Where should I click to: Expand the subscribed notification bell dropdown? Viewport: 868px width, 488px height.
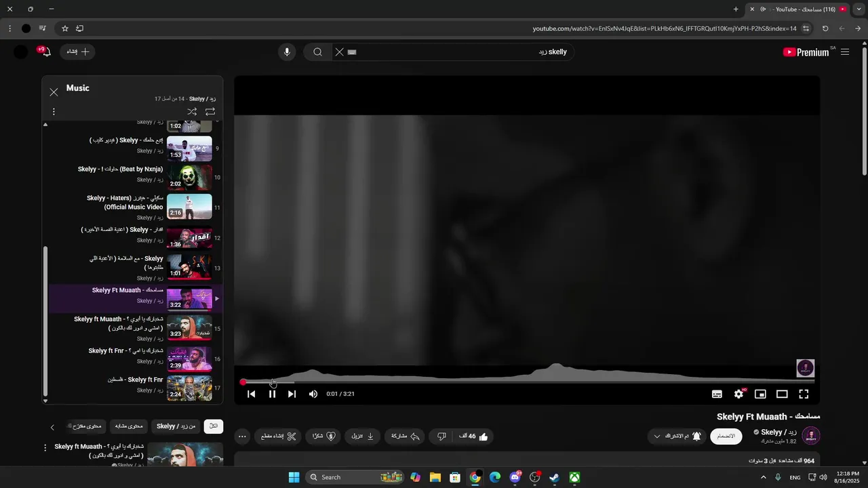tap(675, 436)
